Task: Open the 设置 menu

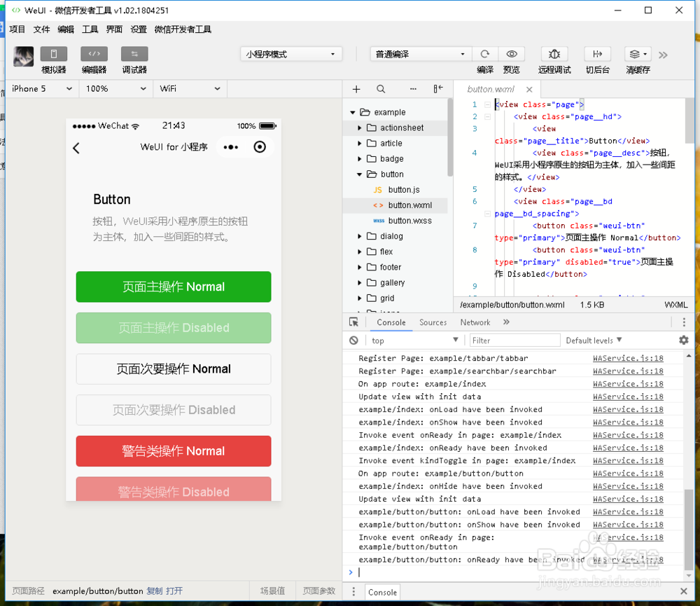Action: click(x=139, y=29)
